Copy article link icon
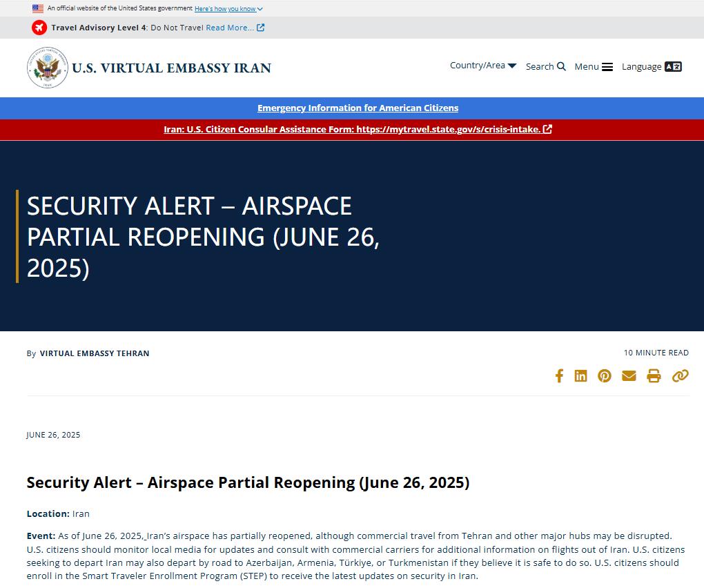Screen dimensions: 704x588 click(x=681, y=375)
